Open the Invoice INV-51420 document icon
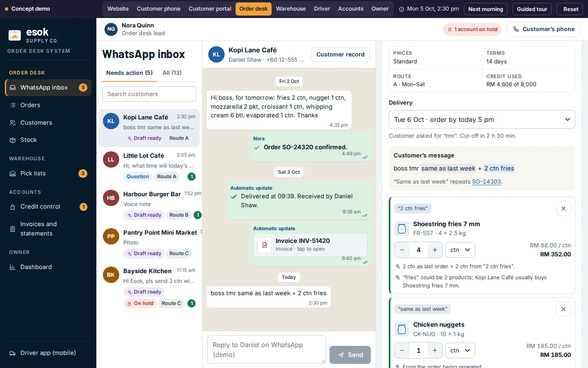This screenshot has height=368, width=588. (x=265, y=245)
